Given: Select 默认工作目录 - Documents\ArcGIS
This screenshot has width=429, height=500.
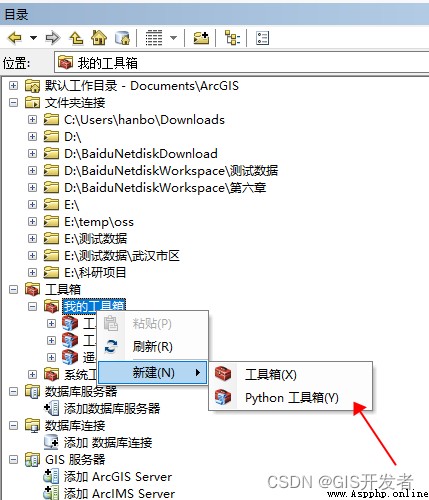Looking at the screenshot, I should point(142,86).
